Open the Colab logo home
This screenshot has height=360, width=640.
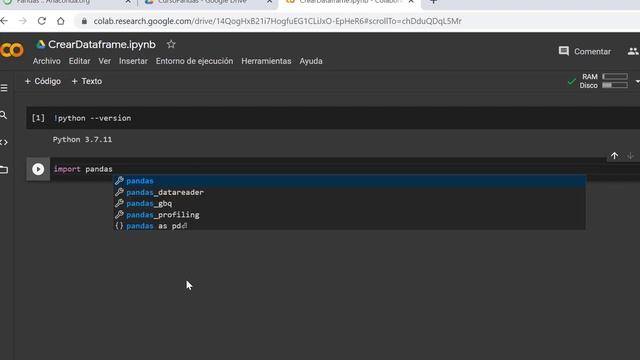click(x=12, y=50)
